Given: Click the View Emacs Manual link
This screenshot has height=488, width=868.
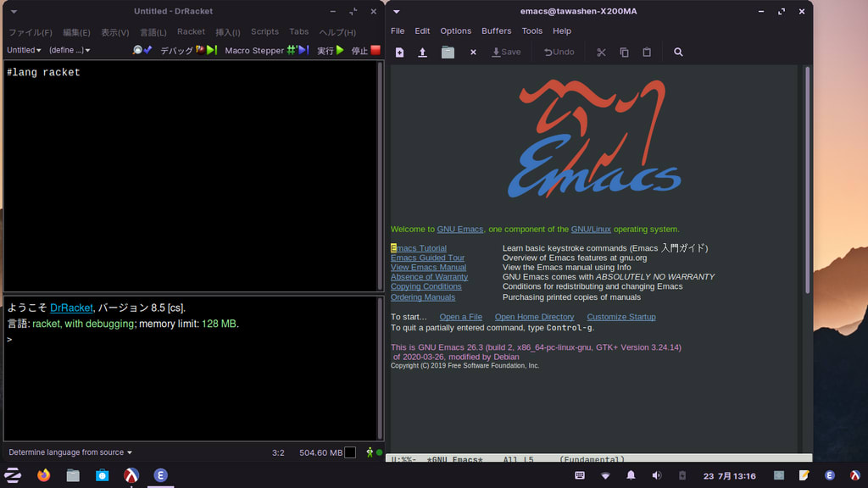Looking at the screenshot, I should click(x=428, y=267).
